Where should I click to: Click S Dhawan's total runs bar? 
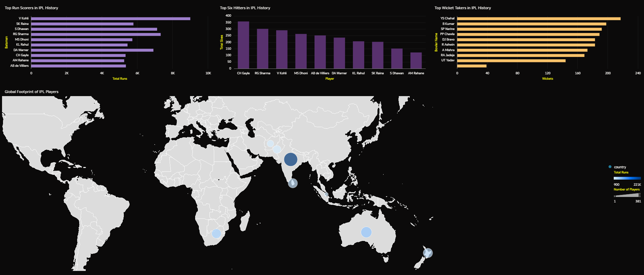(94, 29)
